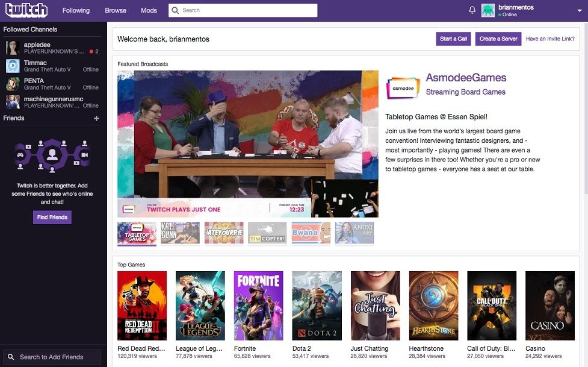Click the plus icon beside Friends
Screen dimensions: 588x367
coord(96,118)
